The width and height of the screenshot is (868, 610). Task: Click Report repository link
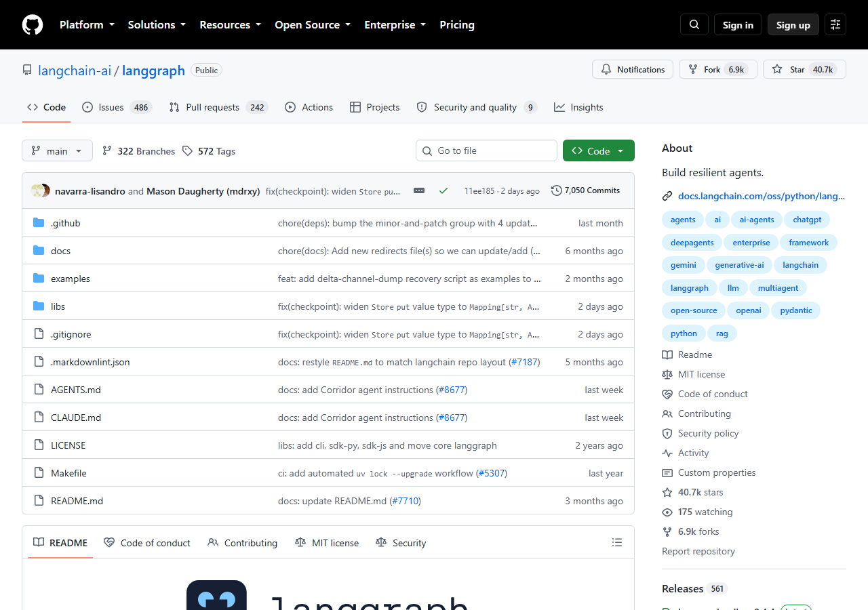pos(698,551)
